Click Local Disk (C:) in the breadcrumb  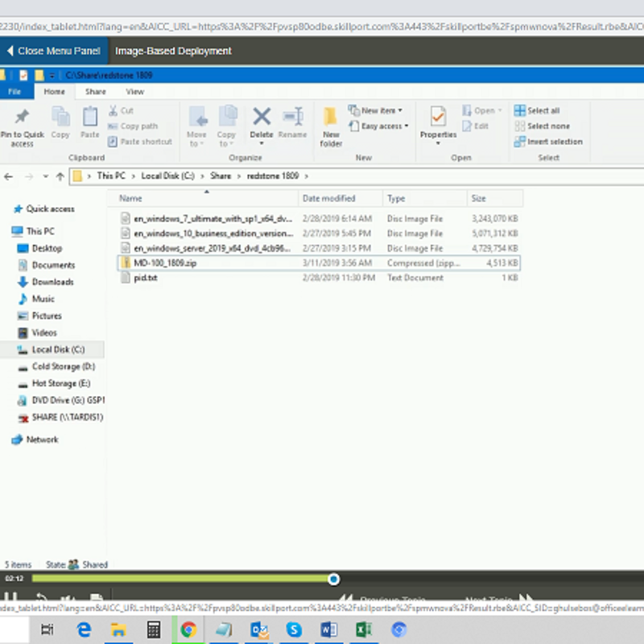(167, 176)
